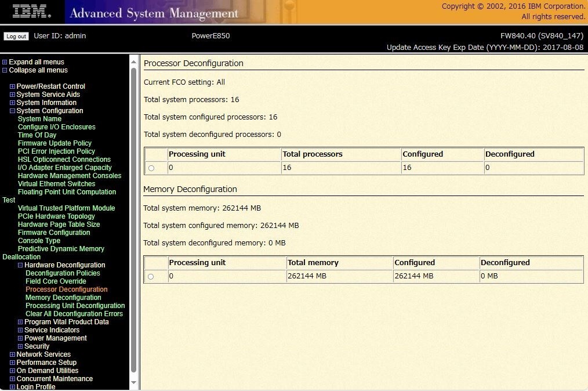
Task: Click the Collapse all menus minus icon
Action: [x=5, y=70]
